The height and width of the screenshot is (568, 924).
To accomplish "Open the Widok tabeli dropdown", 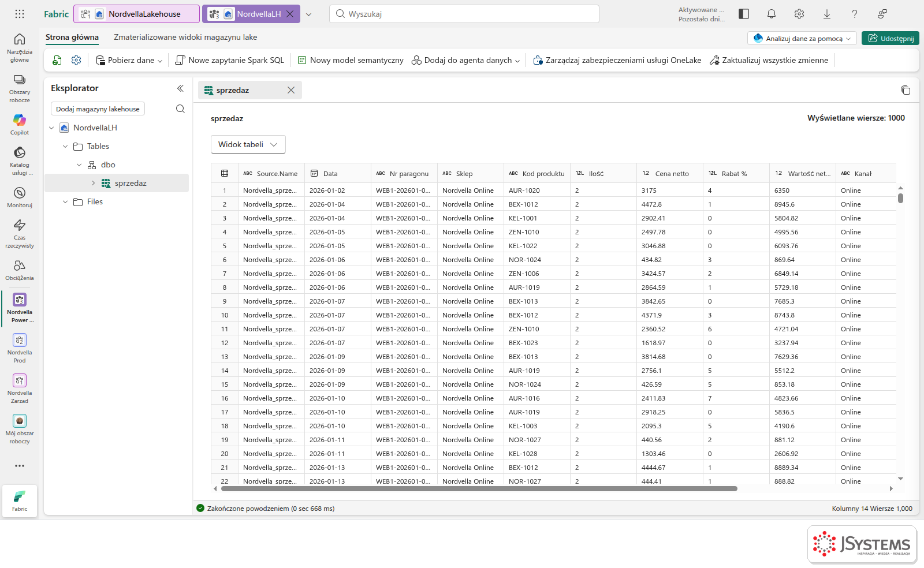I will (248, 144).
